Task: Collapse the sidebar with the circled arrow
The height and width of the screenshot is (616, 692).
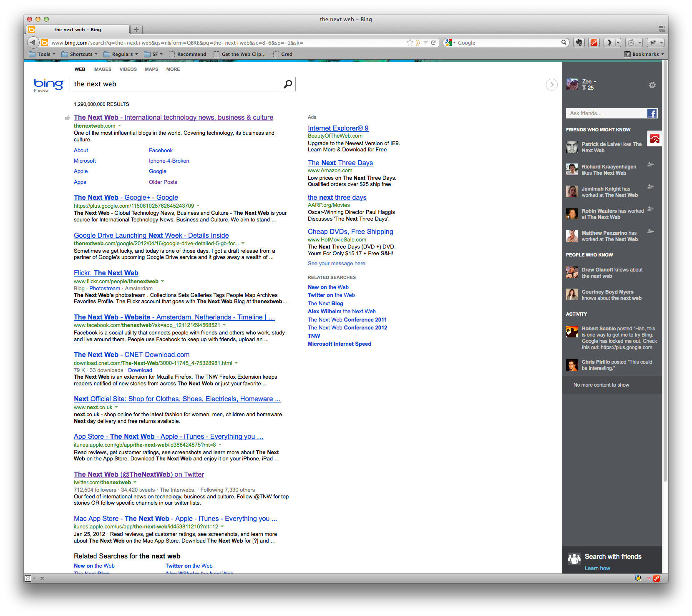Action: point(551,85)
